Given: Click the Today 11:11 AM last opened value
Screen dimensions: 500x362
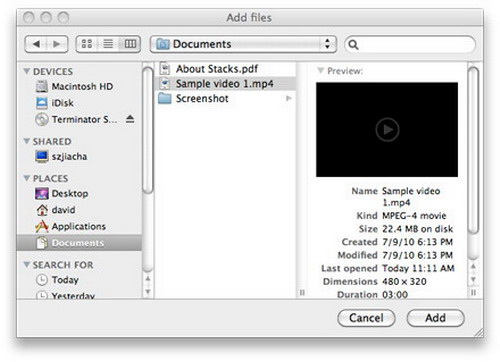Looking at the screenshot, I should coord(418,268).
